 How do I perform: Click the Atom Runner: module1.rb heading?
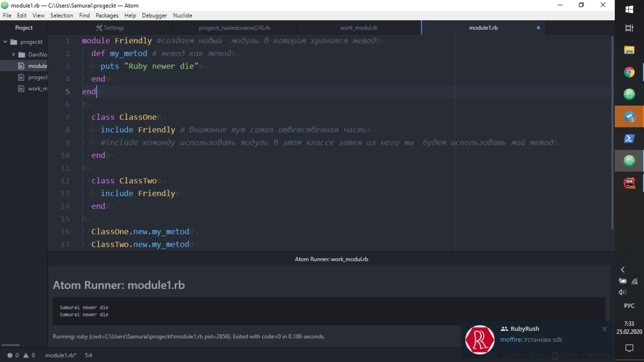tap(119, 285)
